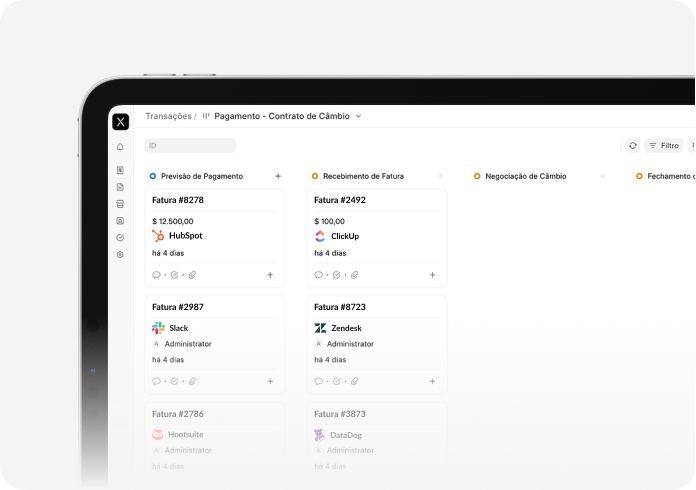This screenshot has height=490, width=696.
Task: Open attachments on Fatura #8723 card
Action: [354, 381]
